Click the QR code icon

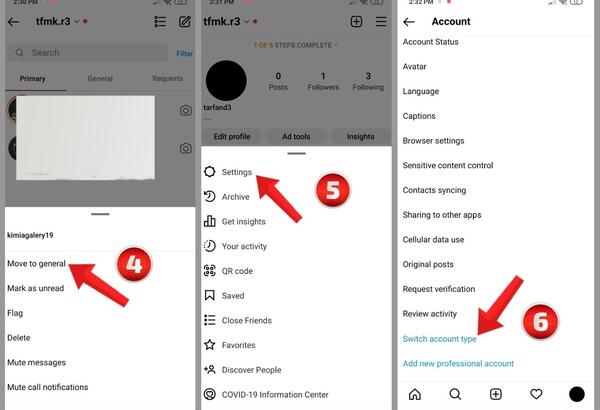coord(210,271)
